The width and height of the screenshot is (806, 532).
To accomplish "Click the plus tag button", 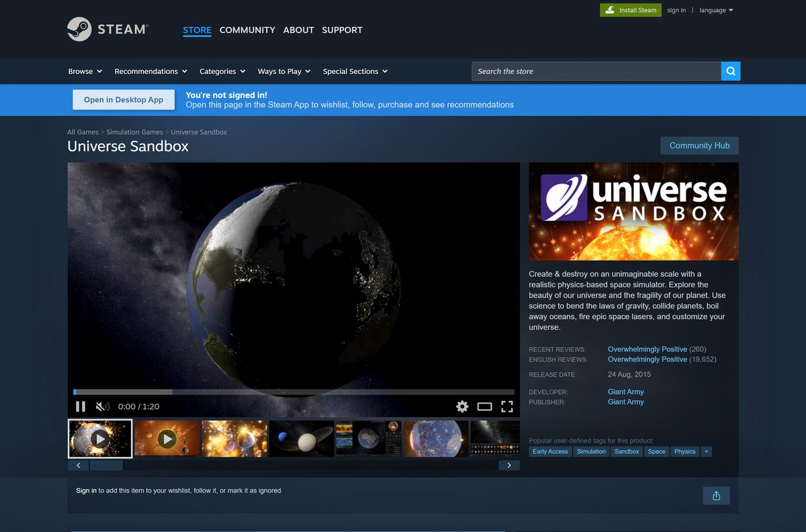I will click(x=706, y=451).
